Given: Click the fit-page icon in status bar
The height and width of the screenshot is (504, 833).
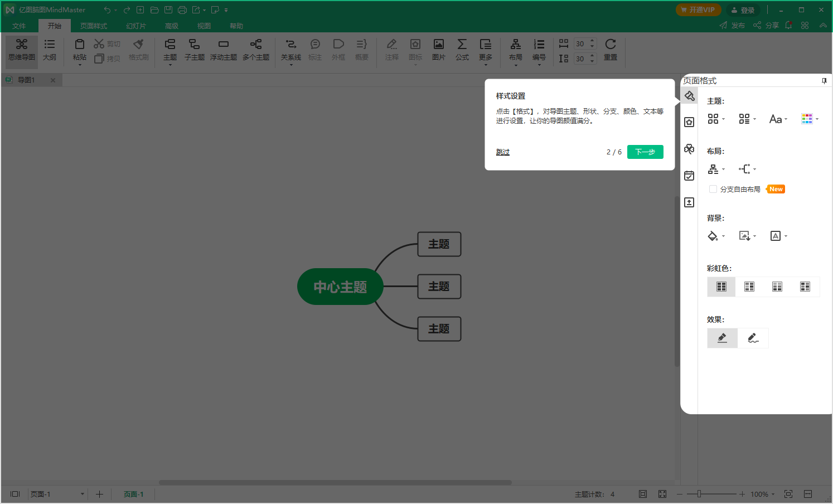Looking at the screenshot, I should pos(643,494).
